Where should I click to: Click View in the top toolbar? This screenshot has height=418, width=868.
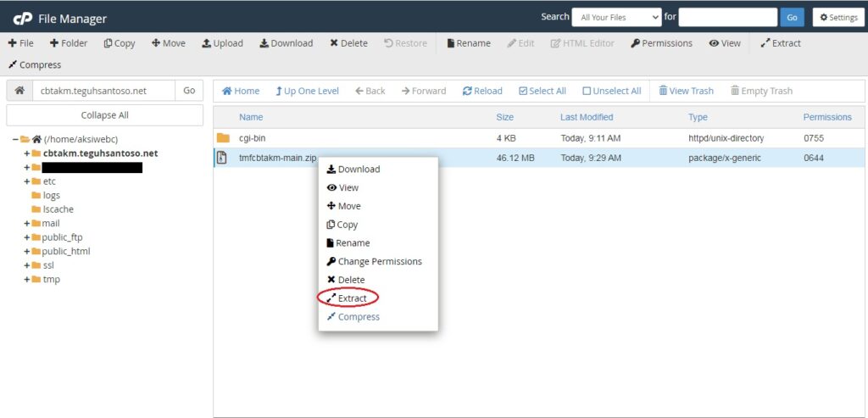(x=725, y=43)
